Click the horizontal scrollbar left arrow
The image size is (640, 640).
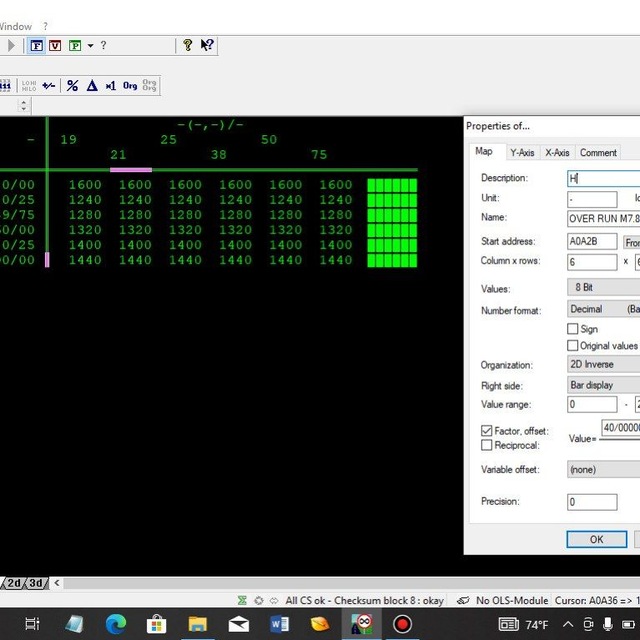click(57, 583)
